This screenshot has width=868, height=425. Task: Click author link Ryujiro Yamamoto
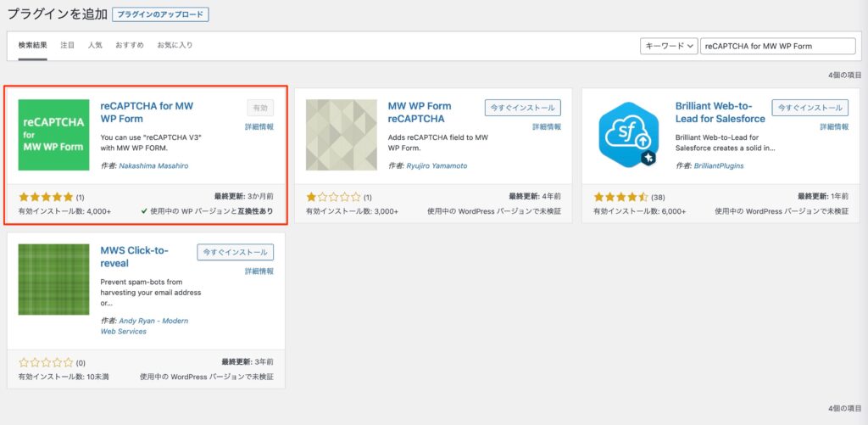[x=437, y=166]
